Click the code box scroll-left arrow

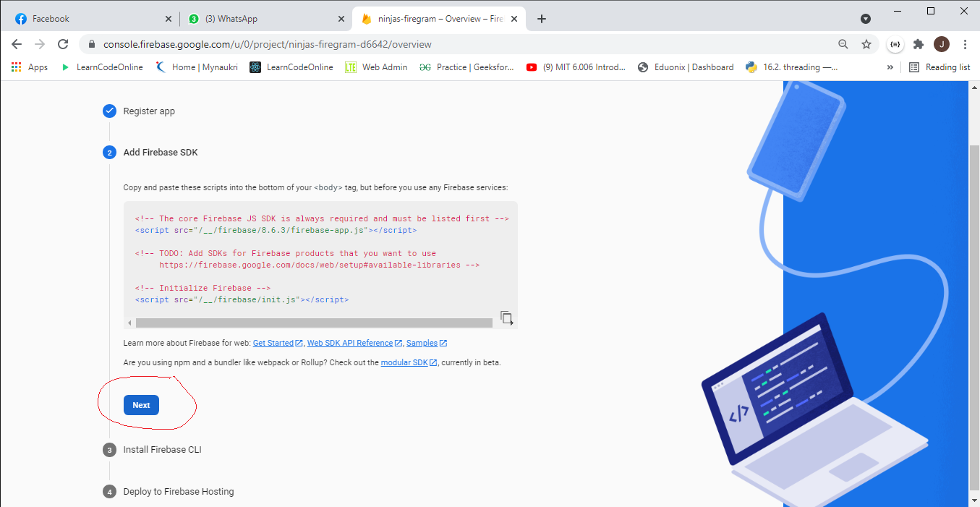(x=129, y=323)
